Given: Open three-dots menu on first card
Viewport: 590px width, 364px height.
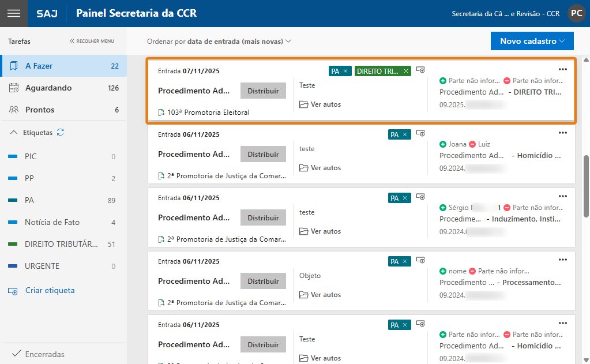Looking at the screenshot, I should pos(563,69).
